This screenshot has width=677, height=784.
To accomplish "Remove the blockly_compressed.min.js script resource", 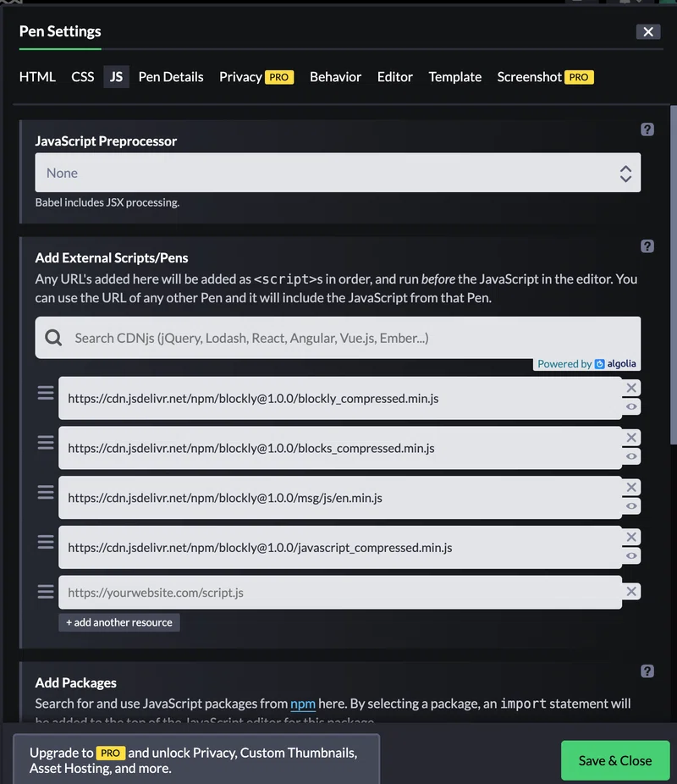I will coord(631,388).
